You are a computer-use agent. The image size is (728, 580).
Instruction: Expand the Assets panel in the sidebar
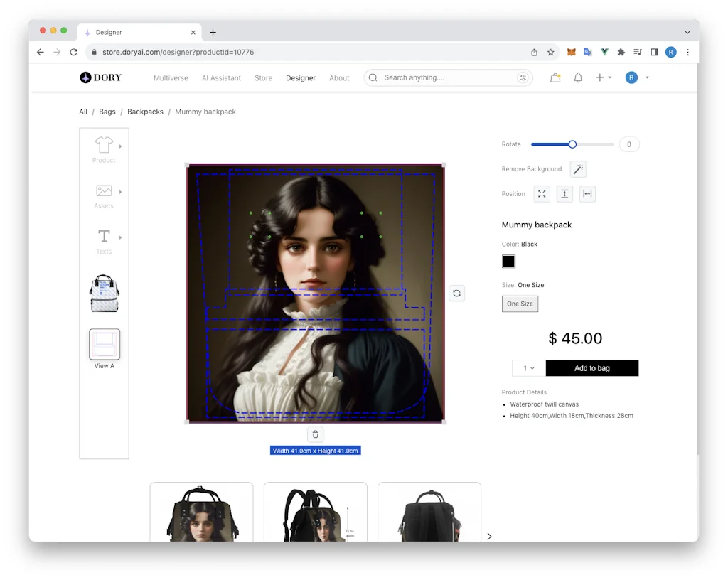[105, 195]
